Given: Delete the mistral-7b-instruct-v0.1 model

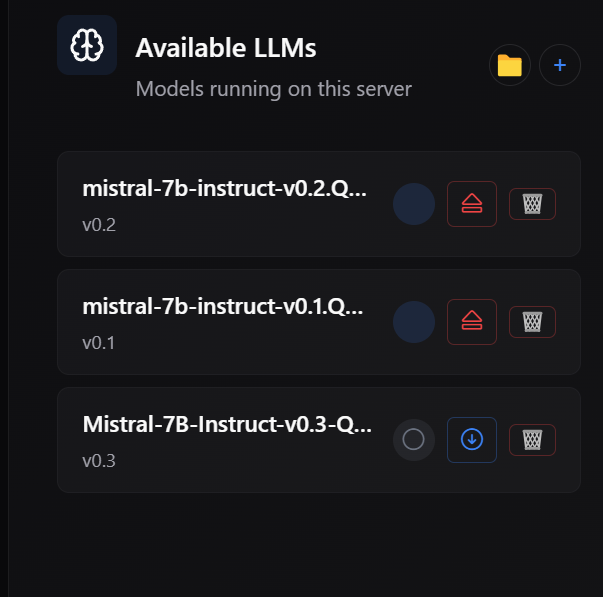Looking at the screenshot, I should click(532, 322).
